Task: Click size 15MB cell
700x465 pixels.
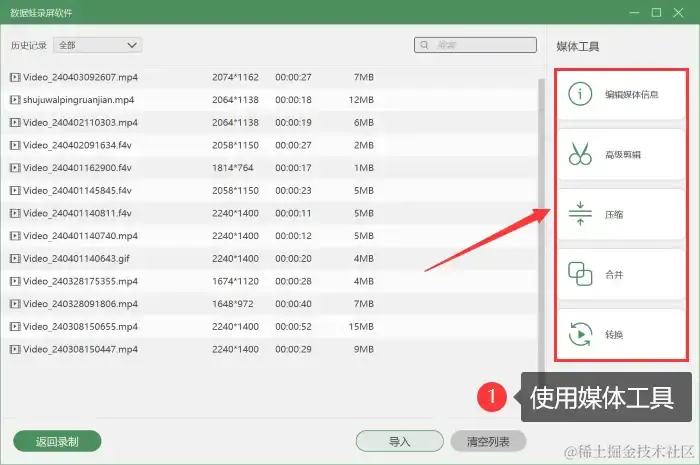Action: (x=361, y=327)
